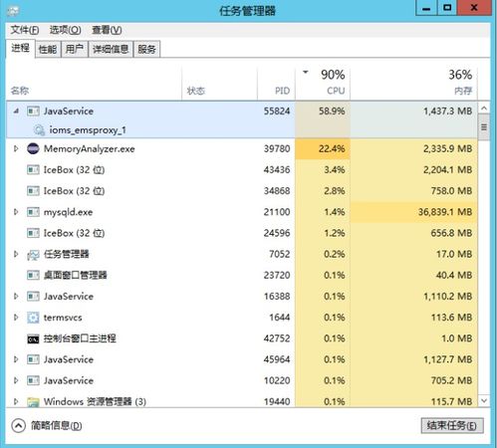Collapse details with 简略信息(D) arrow icon
Screen dimensions: 497x448
point(19,425)
